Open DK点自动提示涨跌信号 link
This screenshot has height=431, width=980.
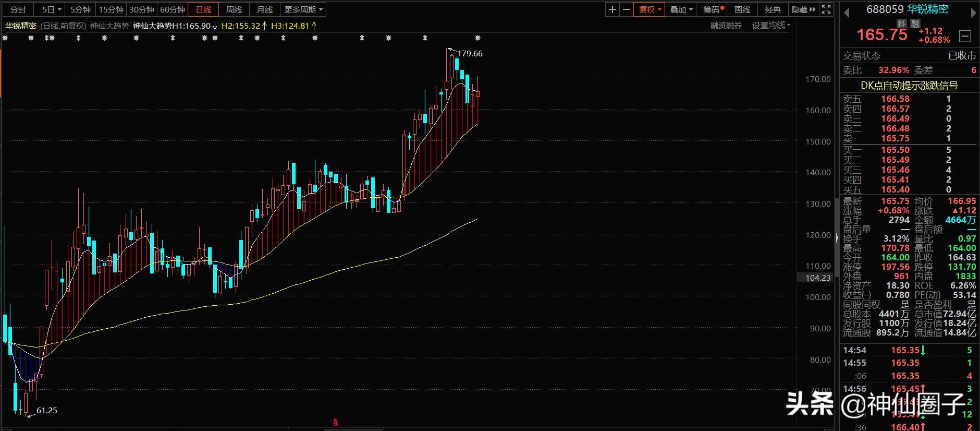coord(909,86)
